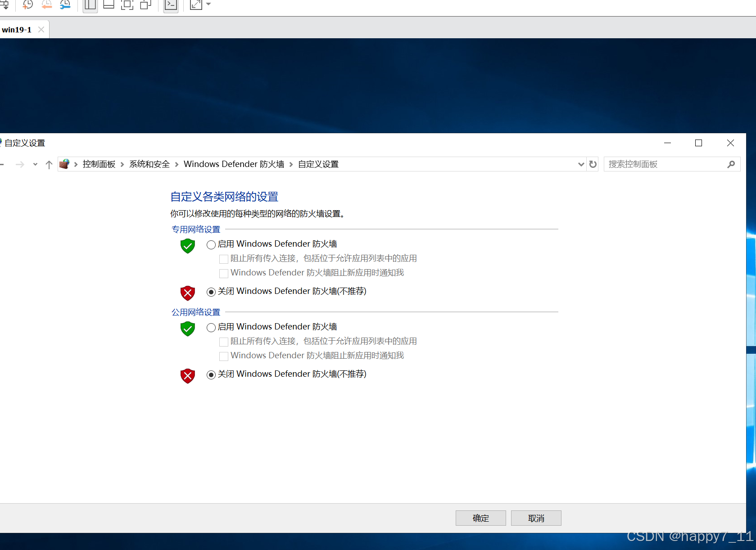Image resolution: width=756 pixels, height=550 pixels.
Task: Minimize the 自定义设置 window
Action: [x=668, y=143]
